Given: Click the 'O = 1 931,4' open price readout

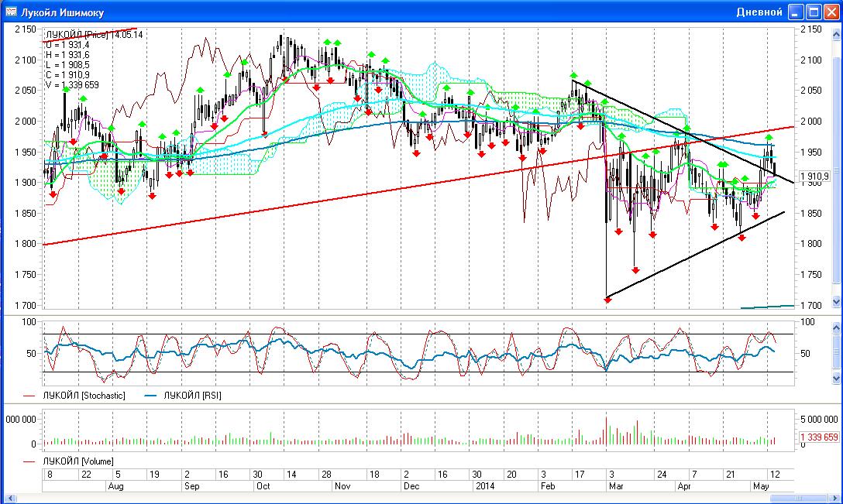Looking at the screenshot, I should 67,45.
